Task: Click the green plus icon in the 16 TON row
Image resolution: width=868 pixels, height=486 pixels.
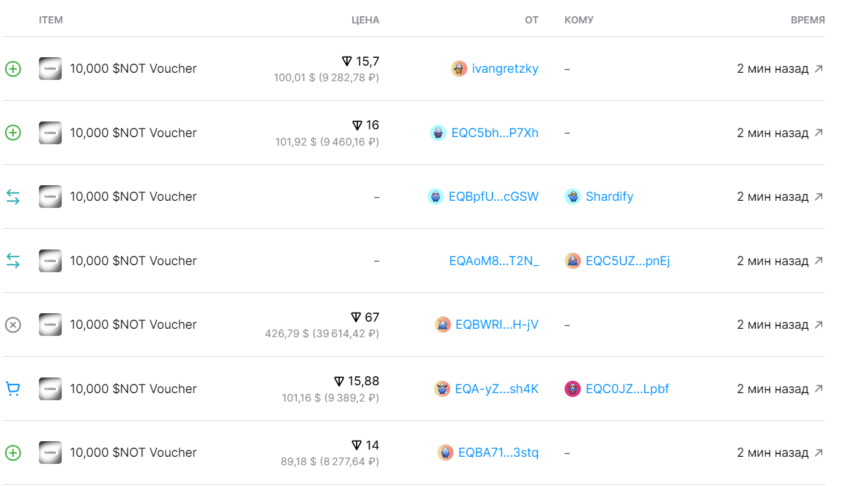Action: pos(13,133)
